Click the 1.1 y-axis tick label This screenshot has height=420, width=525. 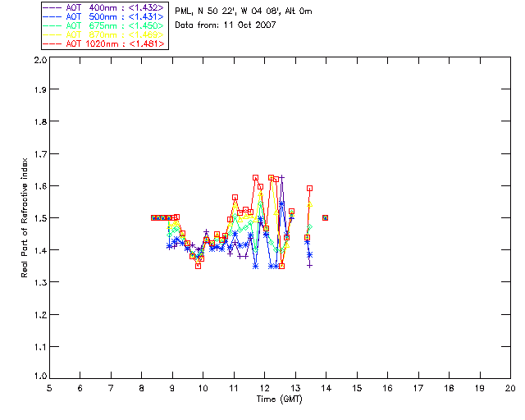point(40,347)
